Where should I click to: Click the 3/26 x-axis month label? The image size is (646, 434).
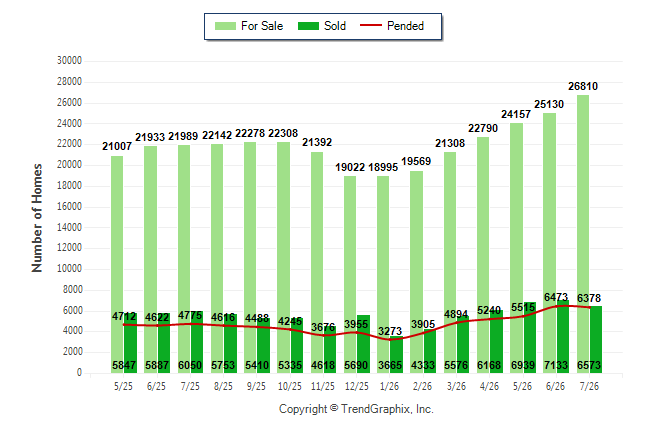[x=456, y=386]
